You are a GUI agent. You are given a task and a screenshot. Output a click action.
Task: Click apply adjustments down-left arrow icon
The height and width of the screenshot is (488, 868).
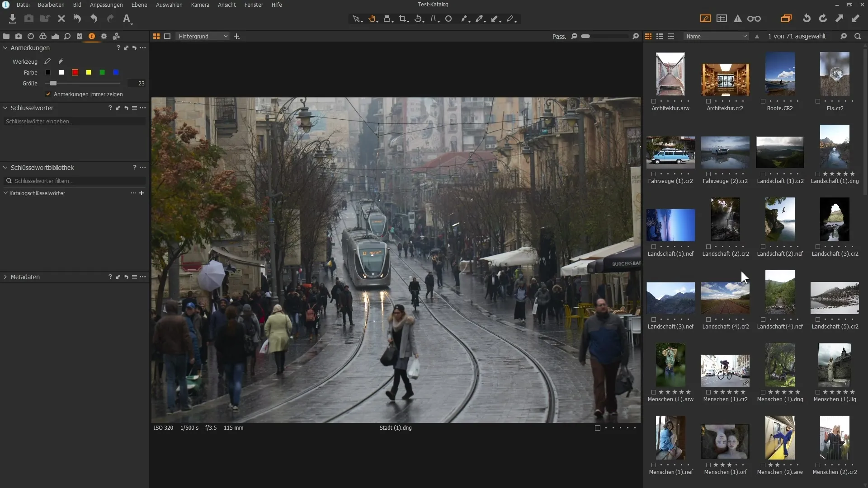point(855,19)
